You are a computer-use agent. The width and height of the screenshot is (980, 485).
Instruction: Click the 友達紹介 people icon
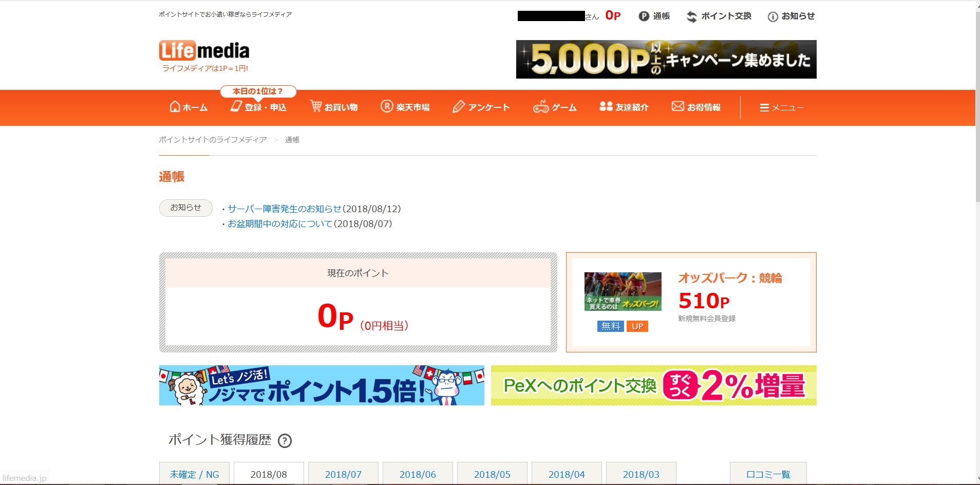[x=606, y=106]
